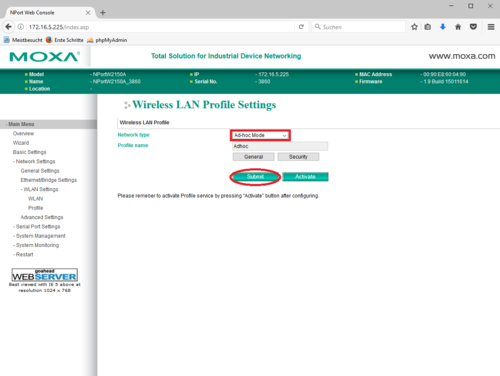Open the Meistbesucht bookmark
Screen dimensions: 500x376
click(23, 40)
